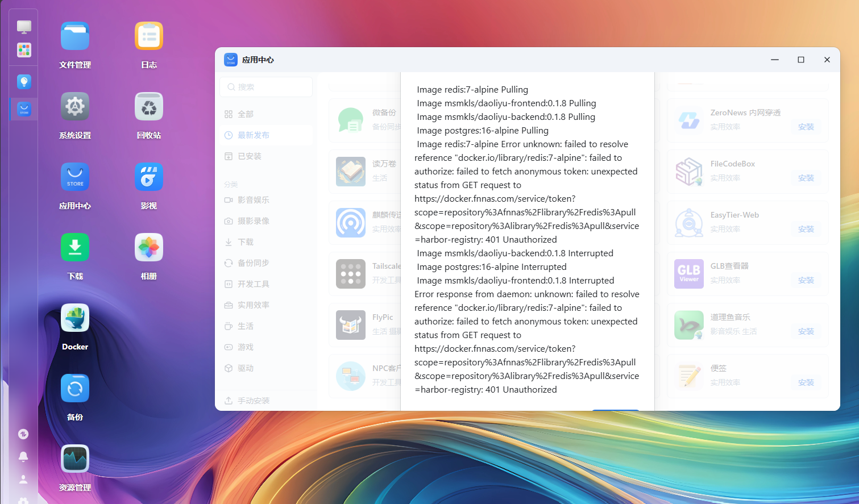859x504 pixels.
Task: Open the colorful app grid in the dock
Action: coord(24,50)
